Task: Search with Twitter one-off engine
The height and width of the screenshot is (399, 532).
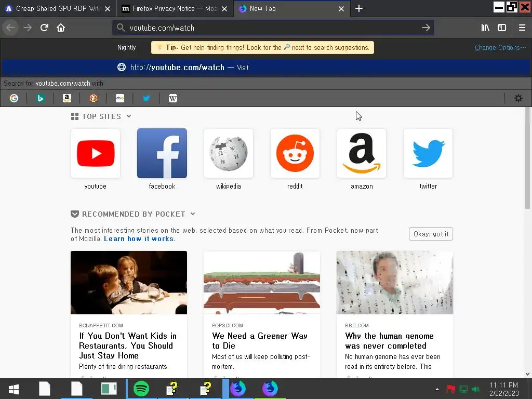Action: click(x=146, y=98)
